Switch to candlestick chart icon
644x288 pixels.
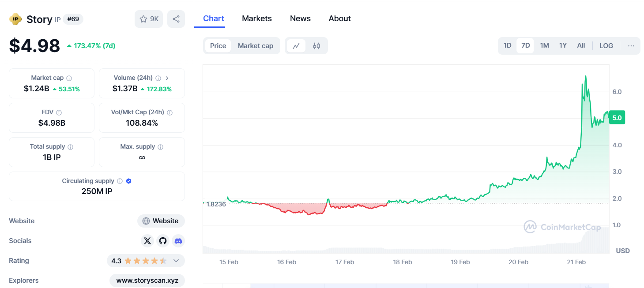[316, 46]
